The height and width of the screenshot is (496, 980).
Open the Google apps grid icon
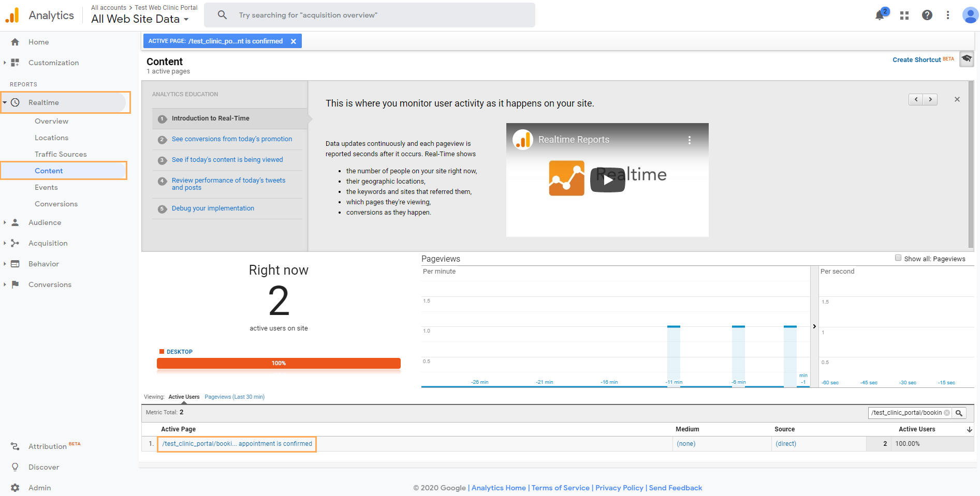pos(904,16)
